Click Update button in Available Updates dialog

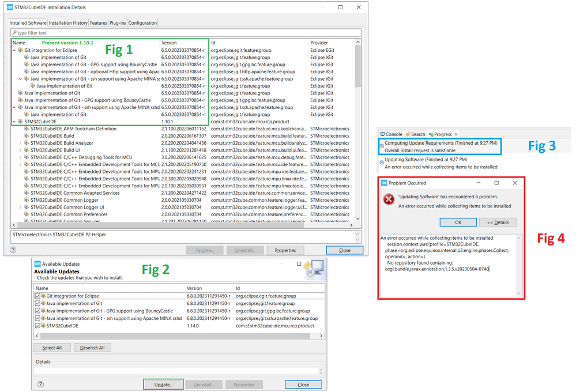point(163,385)
